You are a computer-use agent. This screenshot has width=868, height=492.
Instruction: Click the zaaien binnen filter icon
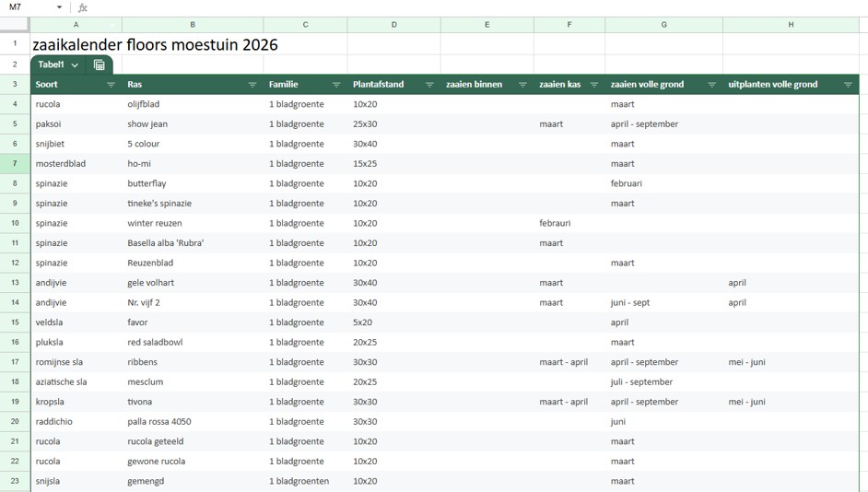[522, 85]
